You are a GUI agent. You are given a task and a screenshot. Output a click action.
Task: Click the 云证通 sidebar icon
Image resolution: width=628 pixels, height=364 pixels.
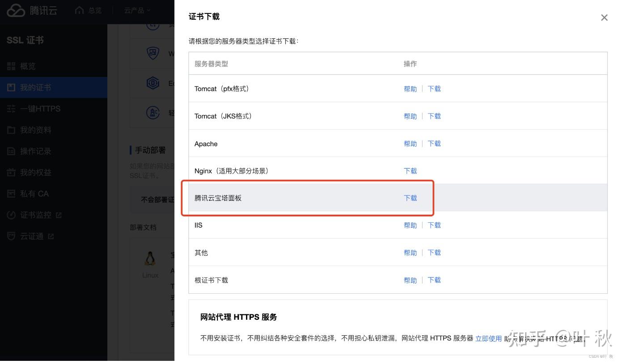(x=11, y=236)
